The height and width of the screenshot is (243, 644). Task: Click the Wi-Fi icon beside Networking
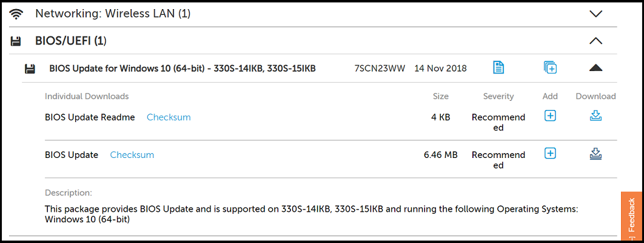click(x=16, y=13)
